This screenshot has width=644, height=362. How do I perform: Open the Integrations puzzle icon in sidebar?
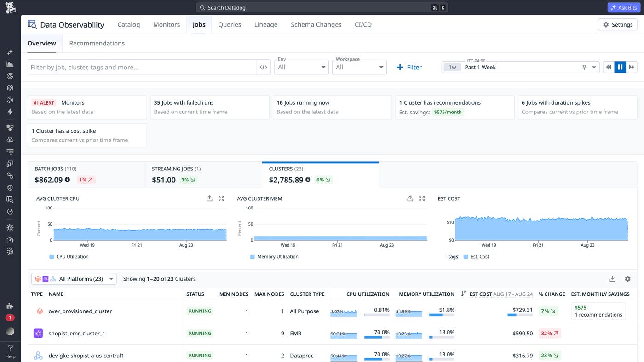pos(10,305)
